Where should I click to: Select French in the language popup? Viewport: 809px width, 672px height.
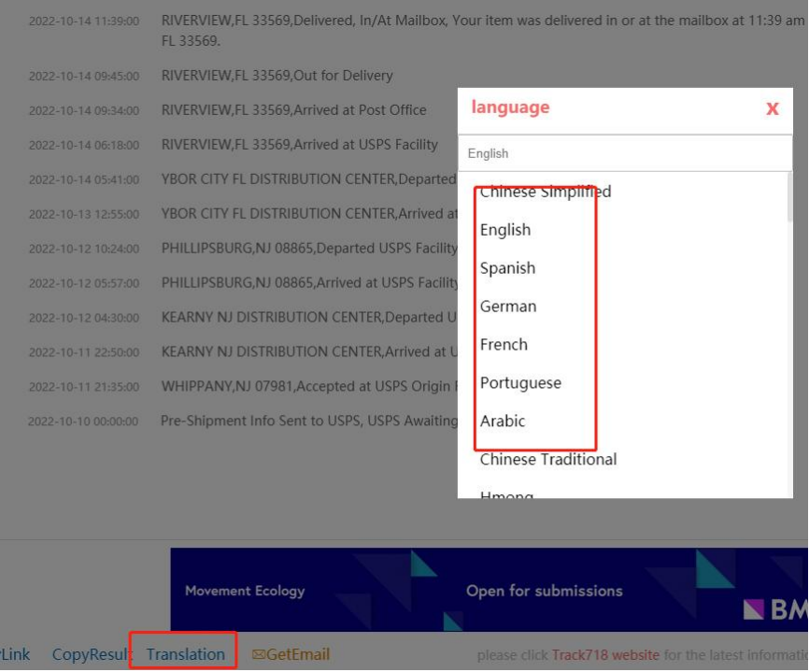click(x=504, y=345)
